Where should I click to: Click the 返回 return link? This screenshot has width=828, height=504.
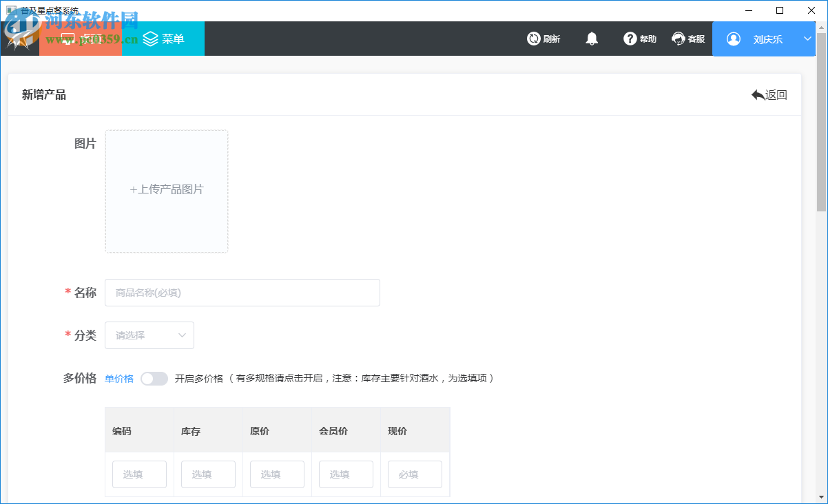(x=775, y=94)
